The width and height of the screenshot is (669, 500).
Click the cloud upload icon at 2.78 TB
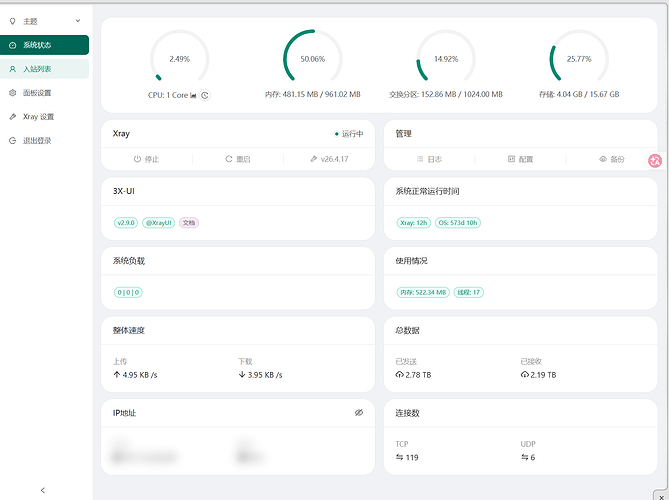[399, 375]
